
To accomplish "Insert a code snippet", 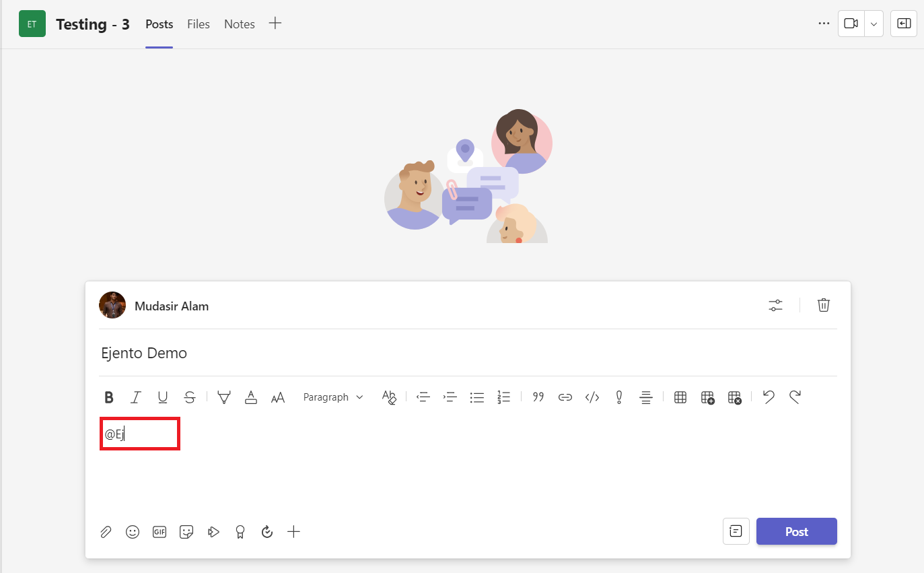I will (x=592, y=397).
